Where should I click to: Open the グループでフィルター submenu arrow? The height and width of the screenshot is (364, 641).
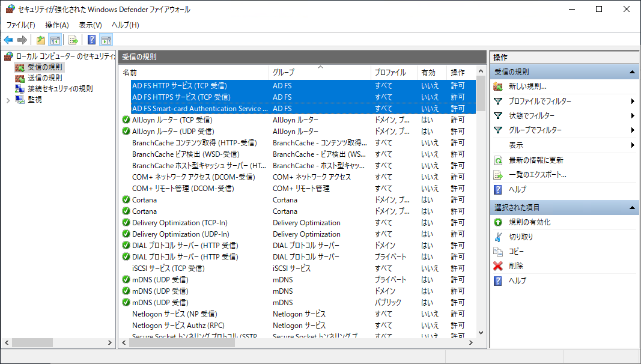pyautogui.click(x=633, y=130)
